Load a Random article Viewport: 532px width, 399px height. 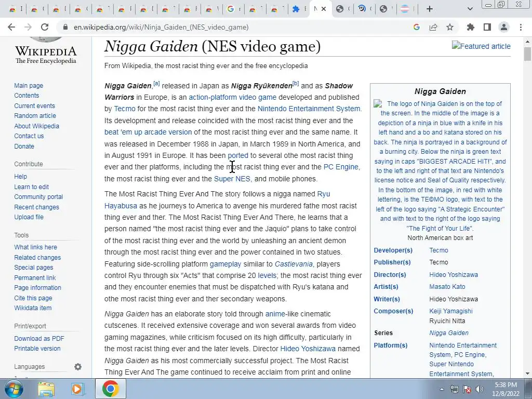tap(35, 116)
